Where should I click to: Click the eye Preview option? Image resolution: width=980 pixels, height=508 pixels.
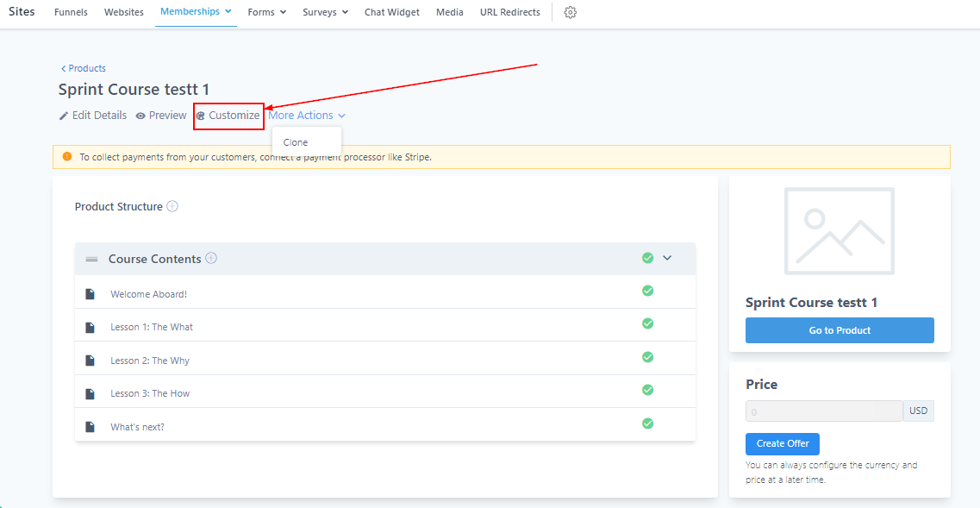pyautogui.click(x=160, y=116)
